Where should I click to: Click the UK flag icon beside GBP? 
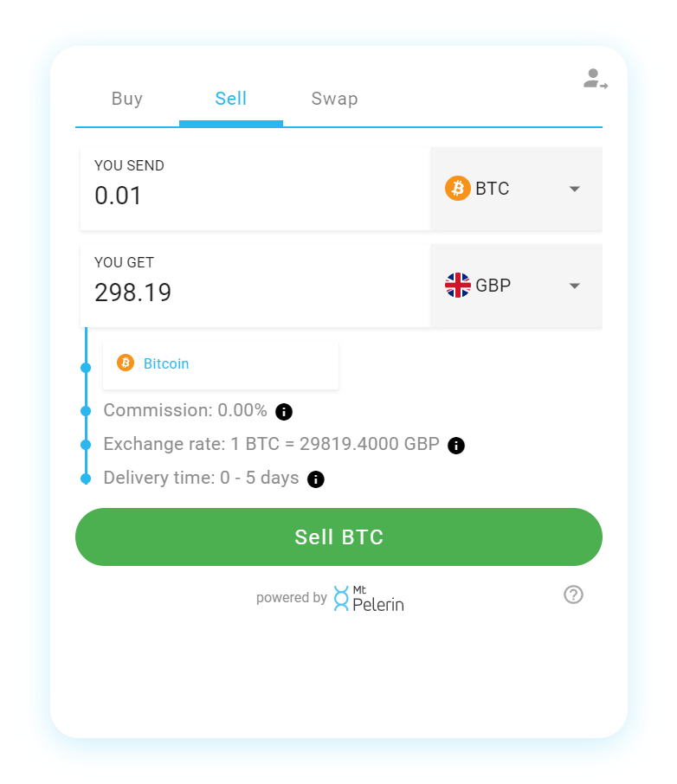(457, 286)
